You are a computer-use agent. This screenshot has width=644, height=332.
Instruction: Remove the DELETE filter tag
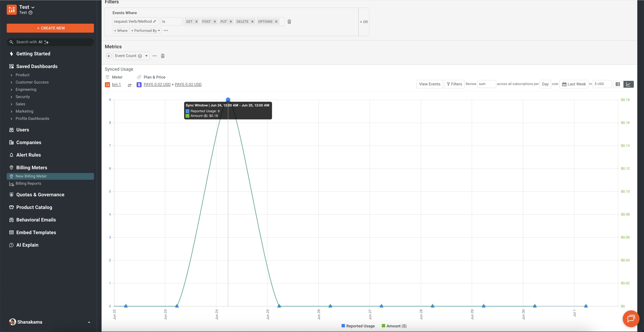(x=252, y=22)
